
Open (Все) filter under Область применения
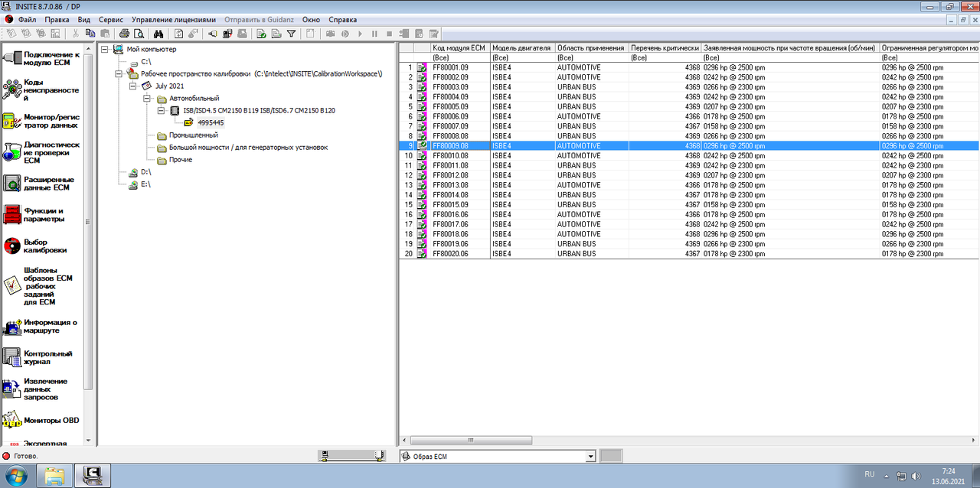click(x=591, y=57)
